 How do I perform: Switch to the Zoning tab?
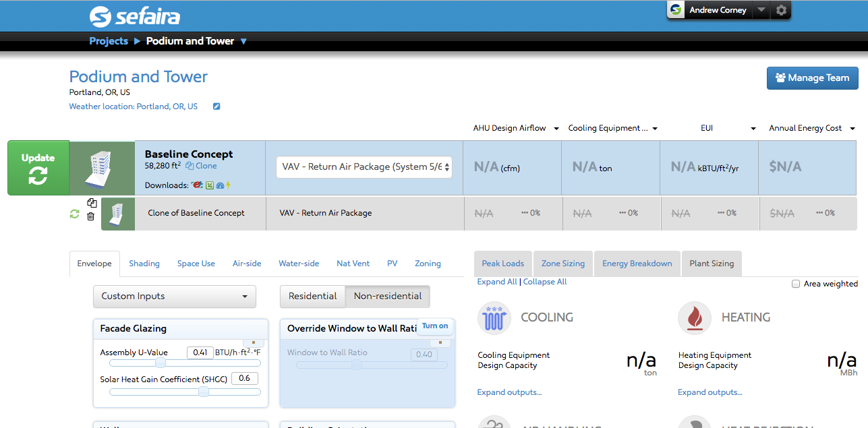coord(428,264)
